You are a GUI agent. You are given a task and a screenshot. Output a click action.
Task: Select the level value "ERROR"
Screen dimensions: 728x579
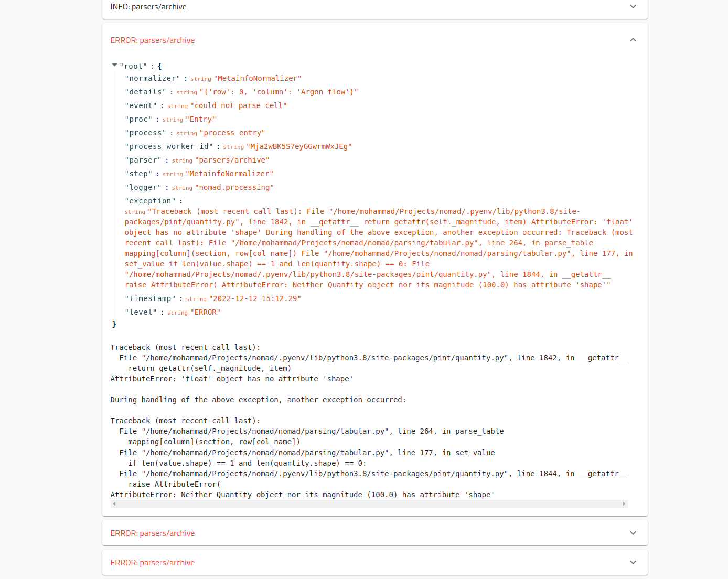[206, 312]
